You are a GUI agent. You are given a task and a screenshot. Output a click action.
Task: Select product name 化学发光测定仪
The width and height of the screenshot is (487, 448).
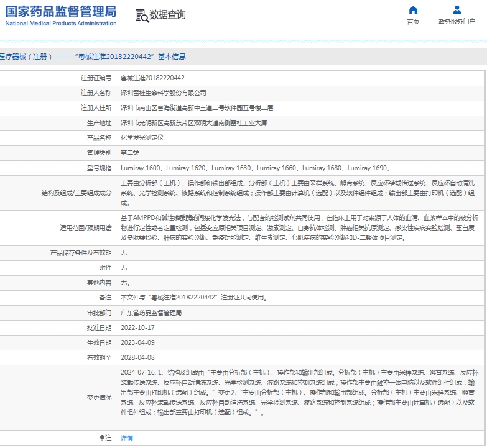pos(142,138)
